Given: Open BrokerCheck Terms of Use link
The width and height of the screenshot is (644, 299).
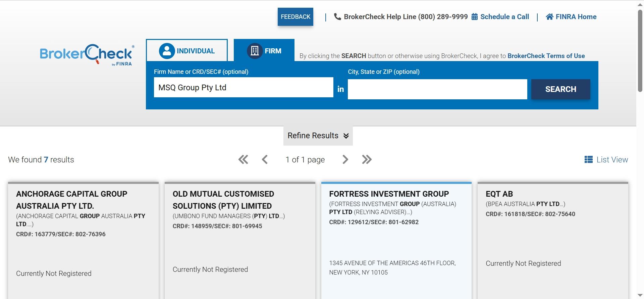Looking at the screenshot, I should [x=546, y=56].
